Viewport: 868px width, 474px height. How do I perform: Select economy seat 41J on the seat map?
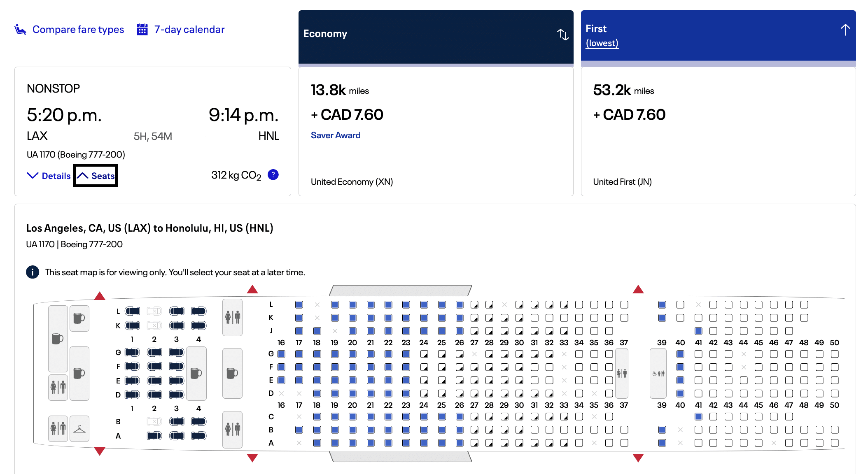click(x=698, y=331)
